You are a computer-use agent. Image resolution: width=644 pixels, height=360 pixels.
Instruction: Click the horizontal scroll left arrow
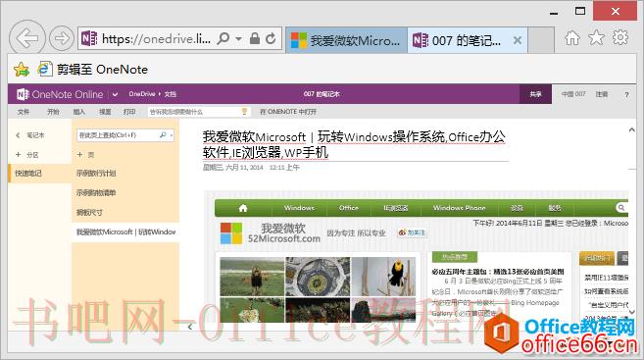[190, 327]
